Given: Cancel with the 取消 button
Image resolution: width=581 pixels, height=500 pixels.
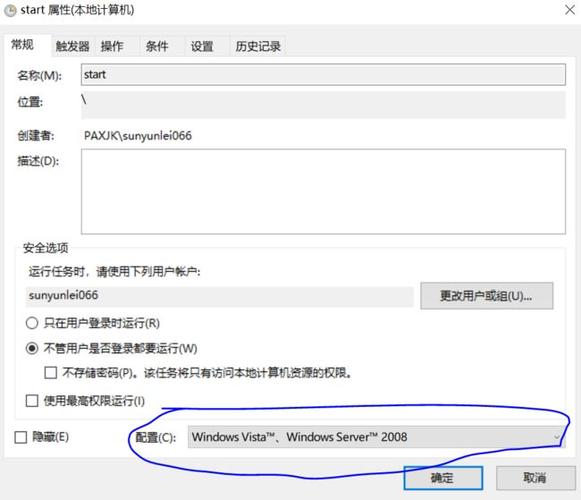Looking at the screenshot, I should click(x=535, y=478).
